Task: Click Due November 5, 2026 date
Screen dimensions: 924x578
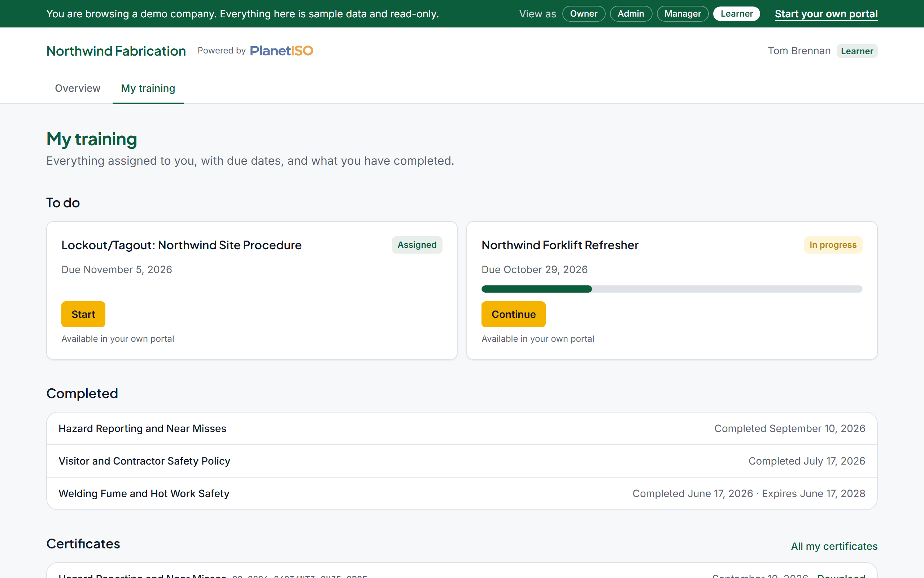Action: click(x=117, y=269)
